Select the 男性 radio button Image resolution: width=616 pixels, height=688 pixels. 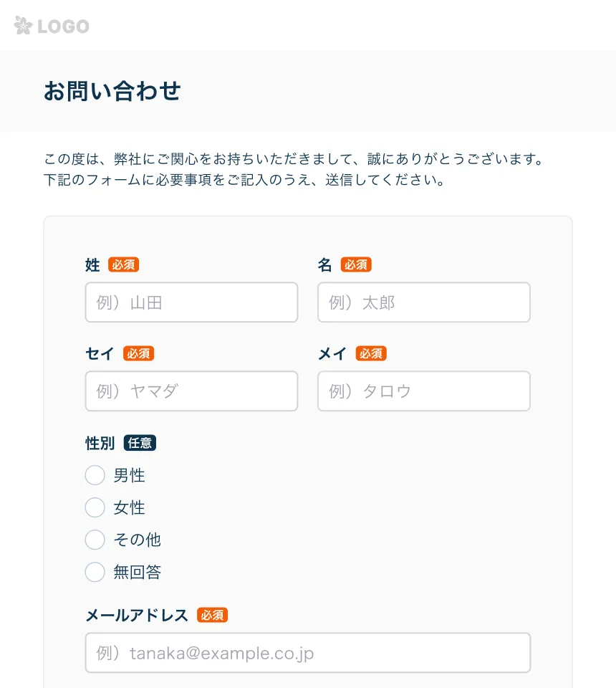pos(95,475)
